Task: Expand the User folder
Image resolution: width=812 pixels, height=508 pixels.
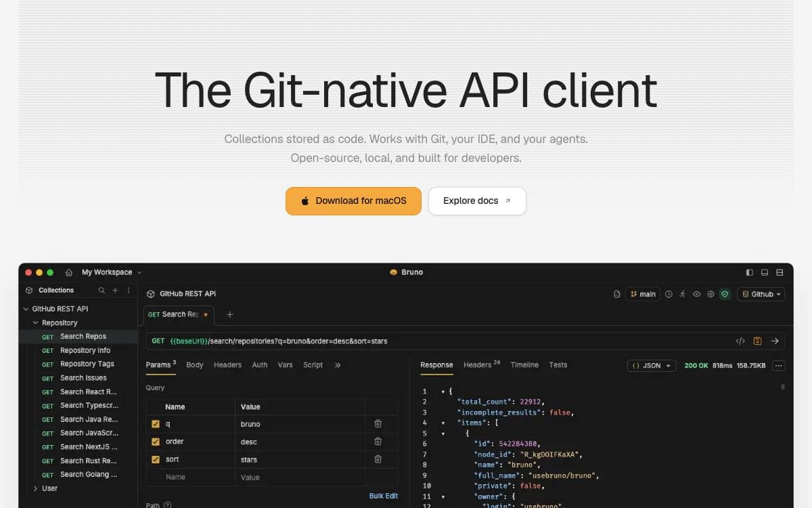Action: 36,488
